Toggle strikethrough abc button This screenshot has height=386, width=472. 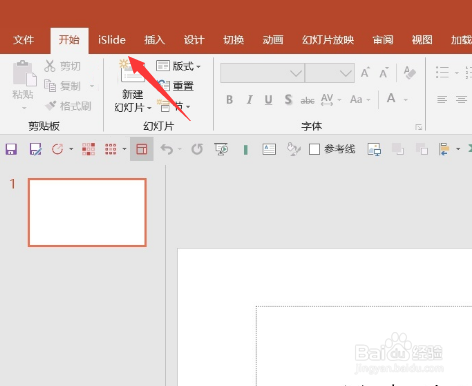[x=307, y=100]
